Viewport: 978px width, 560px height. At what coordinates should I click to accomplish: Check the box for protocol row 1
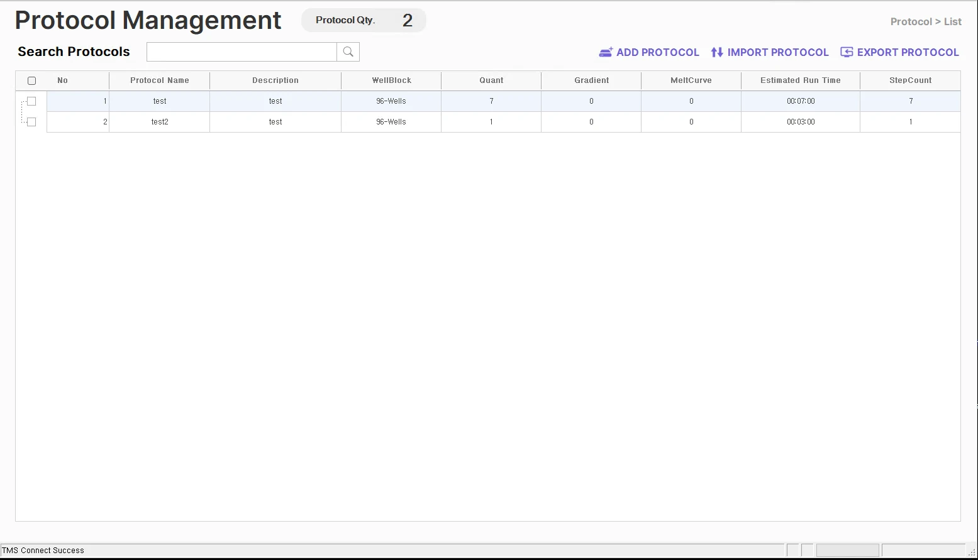(31, 101)
